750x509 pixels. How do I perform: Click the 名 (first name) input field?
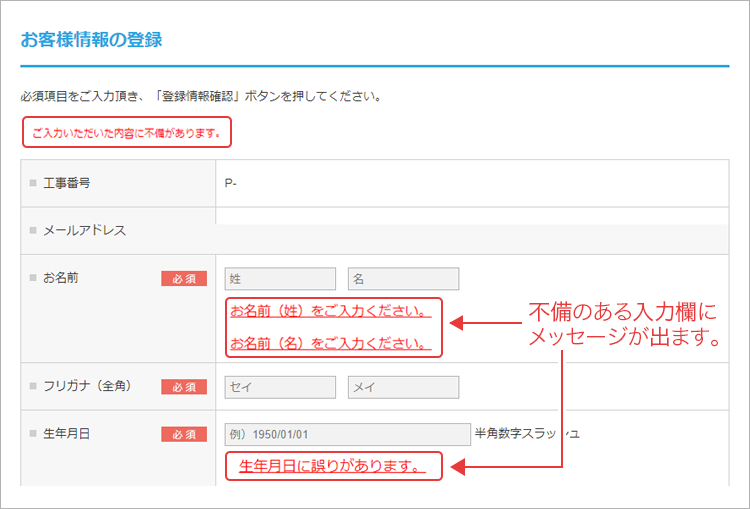coord(403,279)
